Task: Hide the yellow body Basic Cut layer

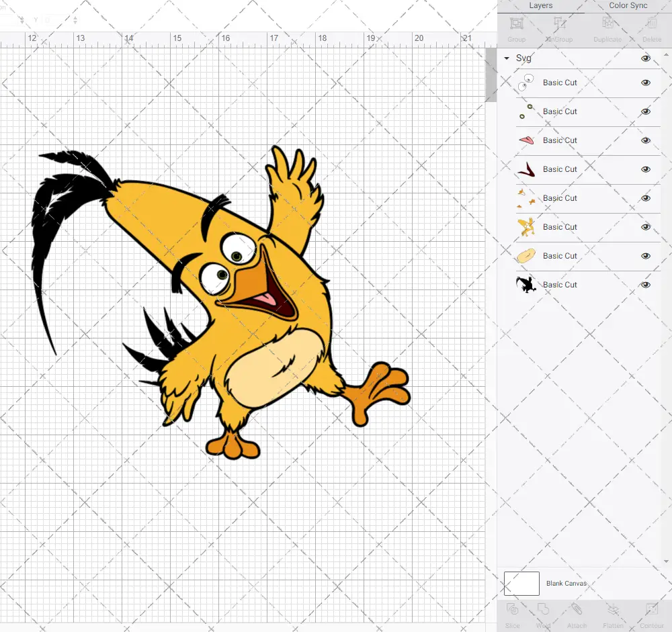Action: pos(645,227)
